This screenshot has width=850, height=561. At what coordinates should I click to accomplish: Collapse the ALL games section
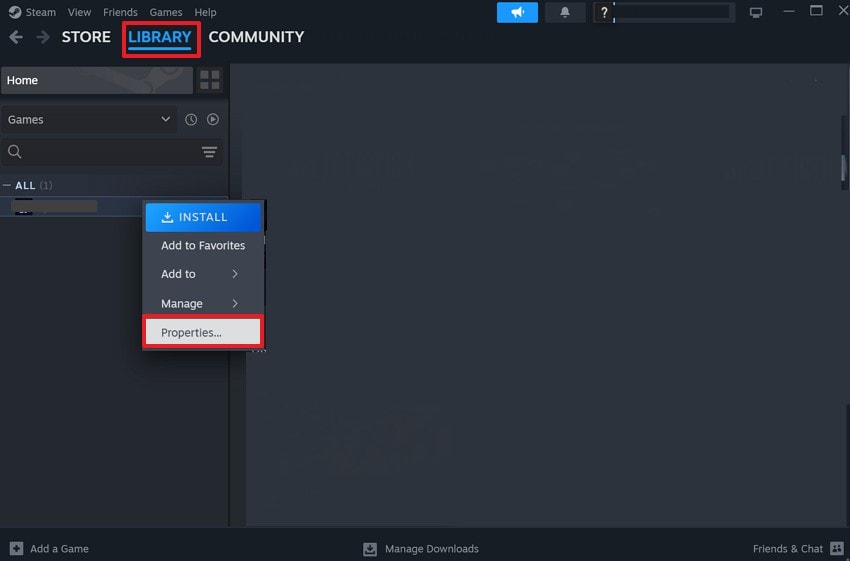click(x=7, y=185)
